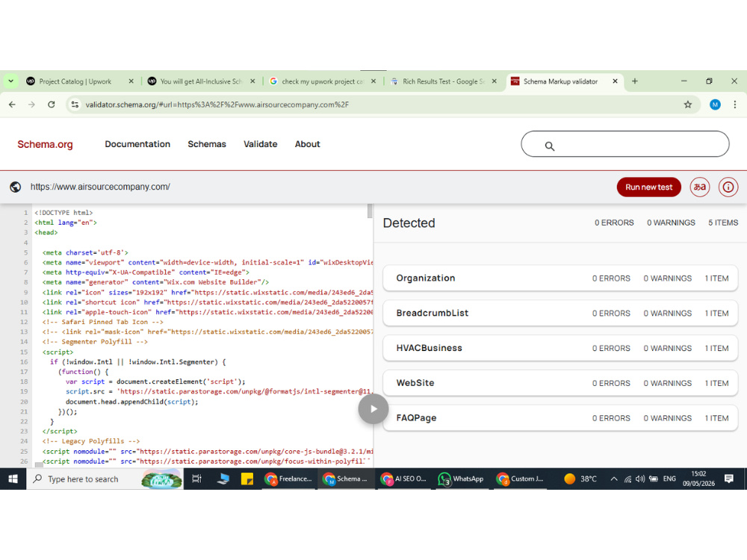Image resolution: width=747 pixels, height=560 pixels.
Task: Click the code panel horizontal scrollbar thumb
Action: (x=39, y=464)
